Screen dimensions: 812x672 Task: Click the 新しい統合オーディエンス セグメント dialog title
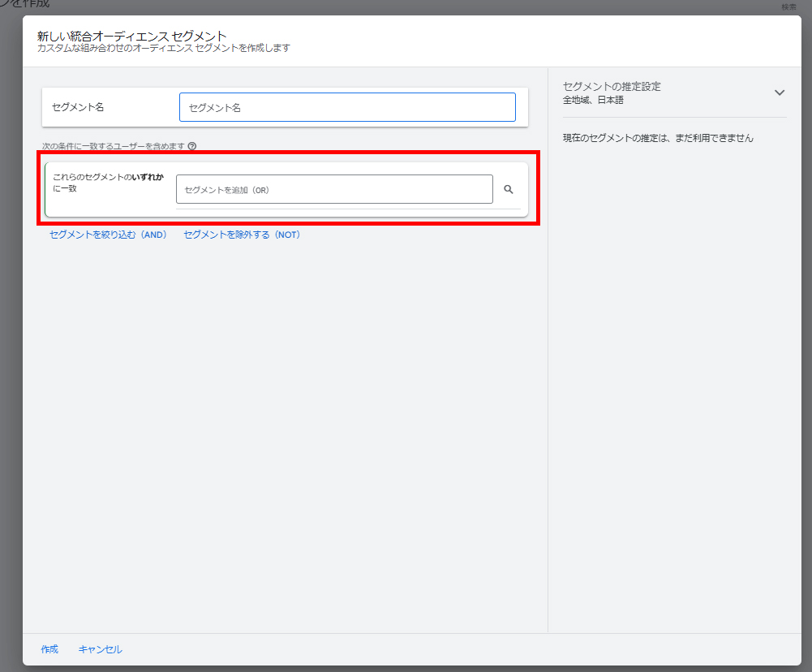tap(131, 36)
